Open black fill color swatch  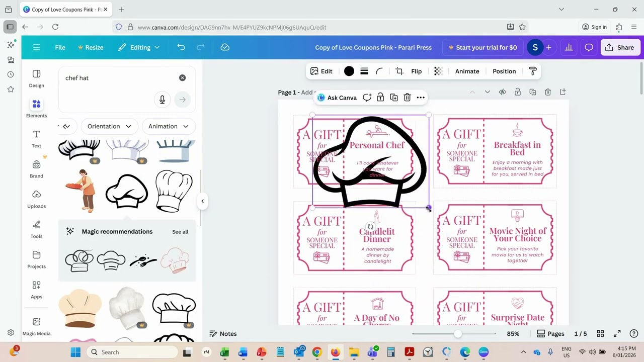point(349,71)
